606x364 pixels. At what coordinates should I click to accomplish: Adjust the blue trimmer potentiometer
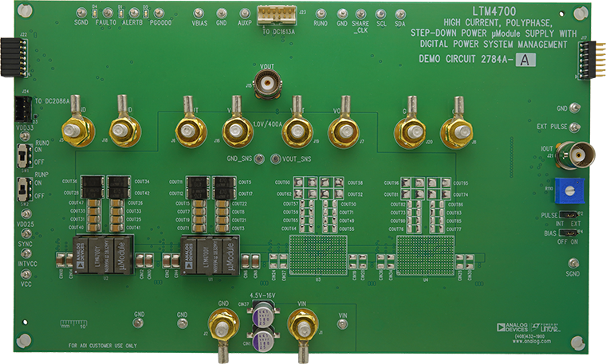pyautogui.click(x=569, y=190)
